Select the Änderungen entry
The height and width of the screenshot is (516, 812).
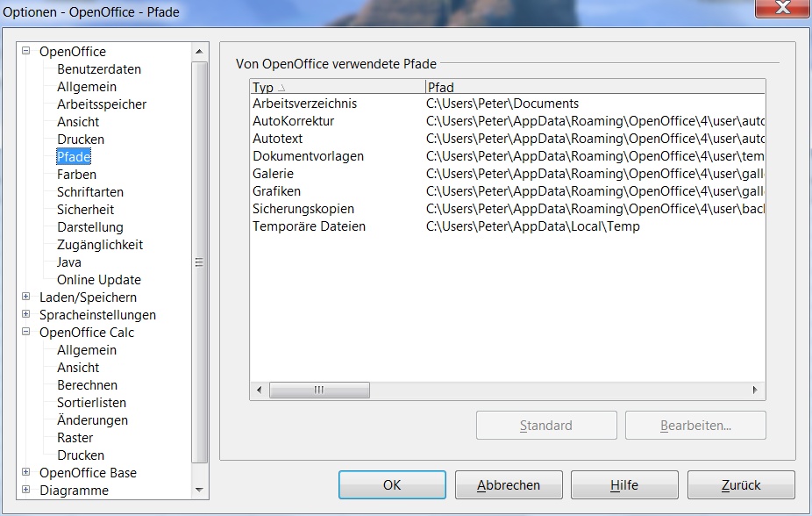point(92,420)
